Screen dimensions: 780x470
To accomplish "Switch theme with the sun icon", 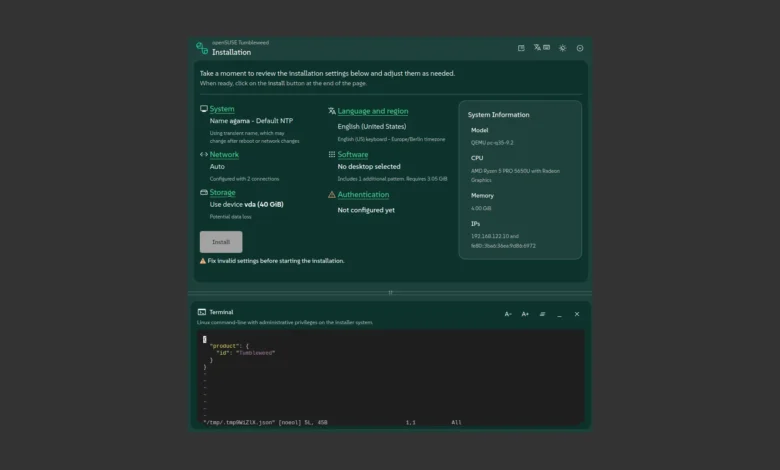I will pyautogui.click(x=562, y=48).
